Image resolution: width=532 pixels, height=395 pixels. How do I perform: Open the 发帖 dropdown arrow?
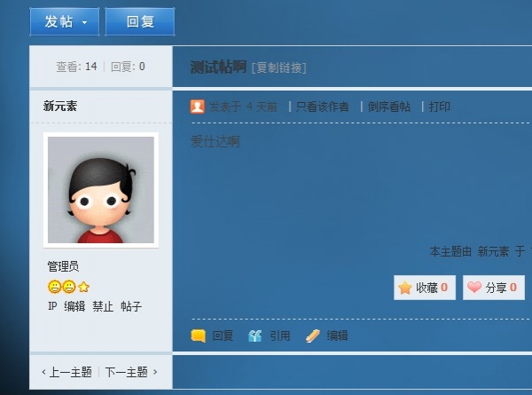tap(84, 22)
